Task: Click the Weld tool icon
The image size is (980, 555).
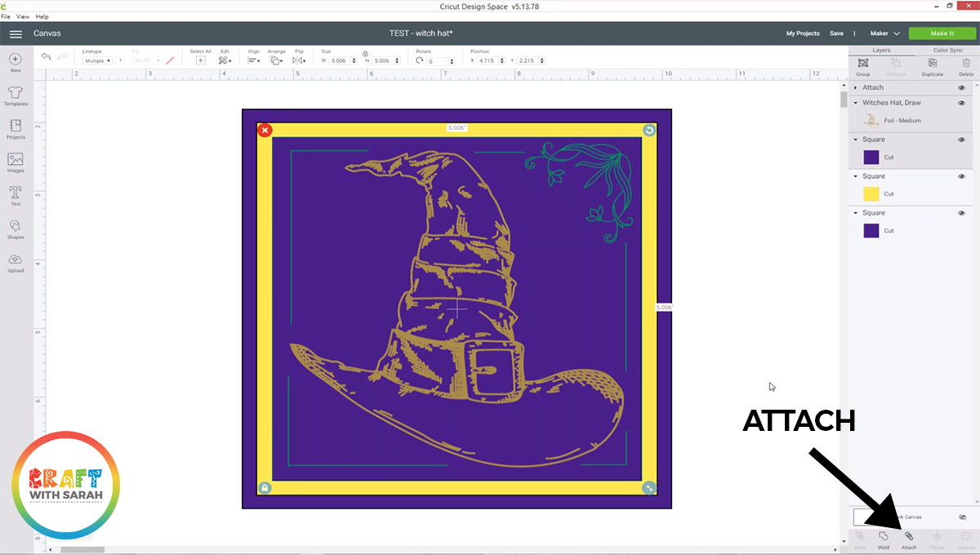Action: (x=884, y=537)
